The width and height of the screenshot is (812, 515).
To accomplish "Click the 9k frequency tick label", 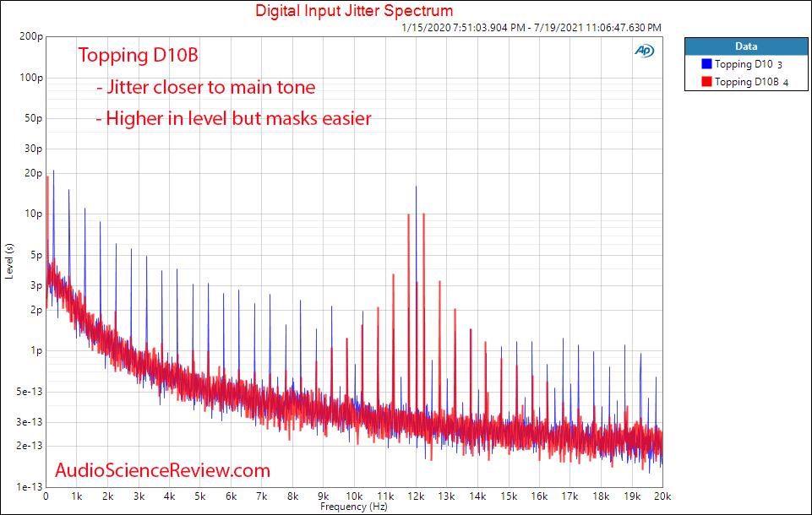I will click(323, 496).
